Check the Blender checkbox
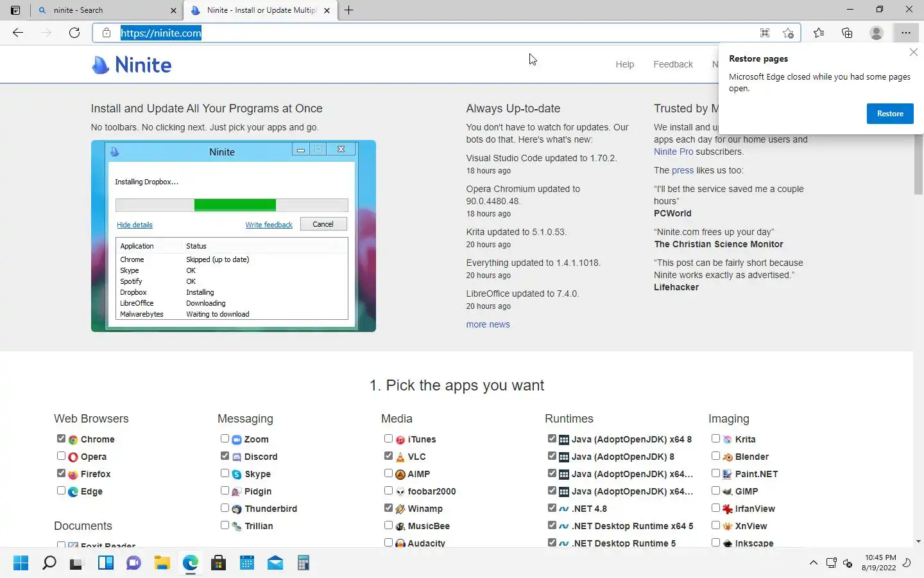924x578 pixels. tap(715, 456)
